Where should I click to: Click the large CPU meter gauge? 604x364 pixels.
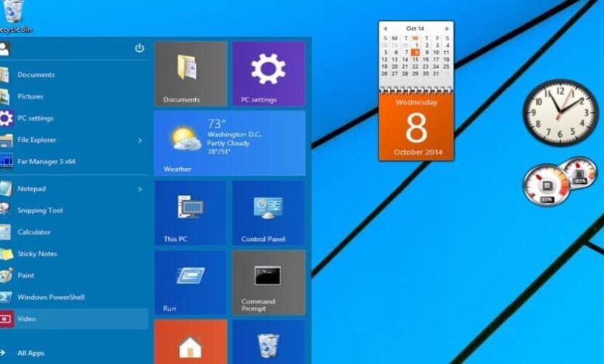[x=546, y=185]
